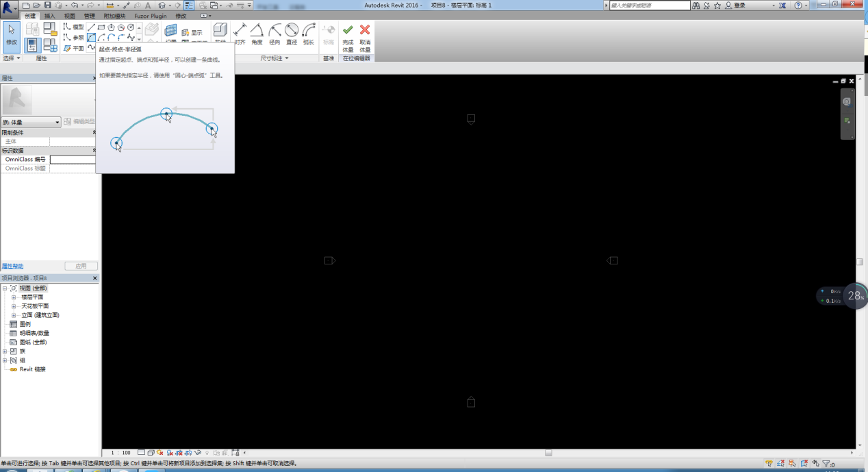
Task: Switch to the 插入 ribbon tab
Action: point(50,16)
